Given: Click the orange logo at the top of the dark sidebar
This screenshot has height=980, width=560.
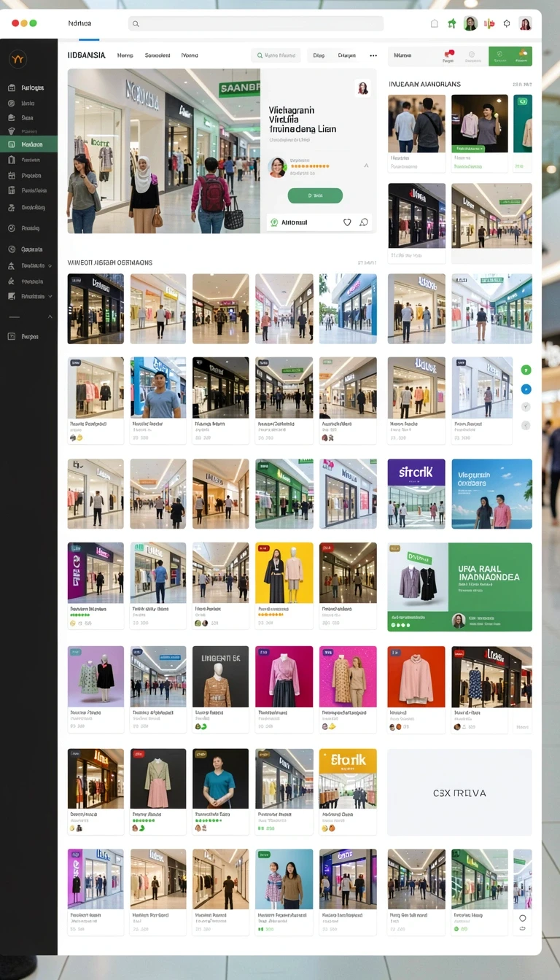Looking at the screenshot, I should (18, 59).
